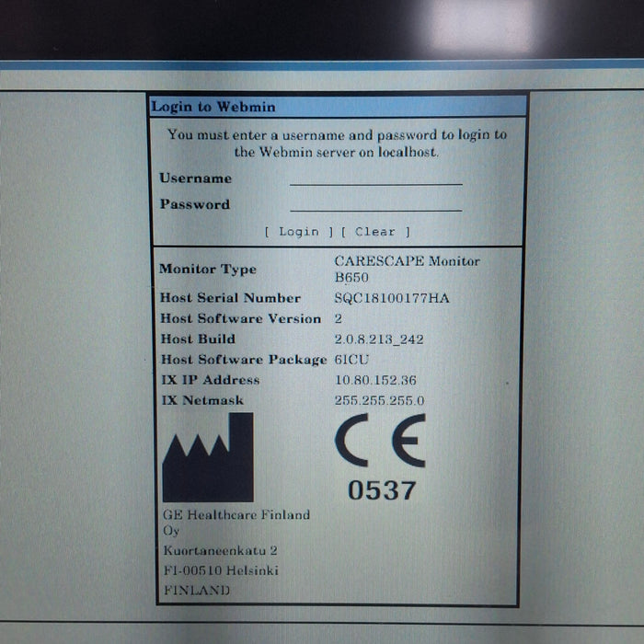The height and width of the screenshot is (644, 644).
Task: Click the Password input field
Action: point(375,204)
